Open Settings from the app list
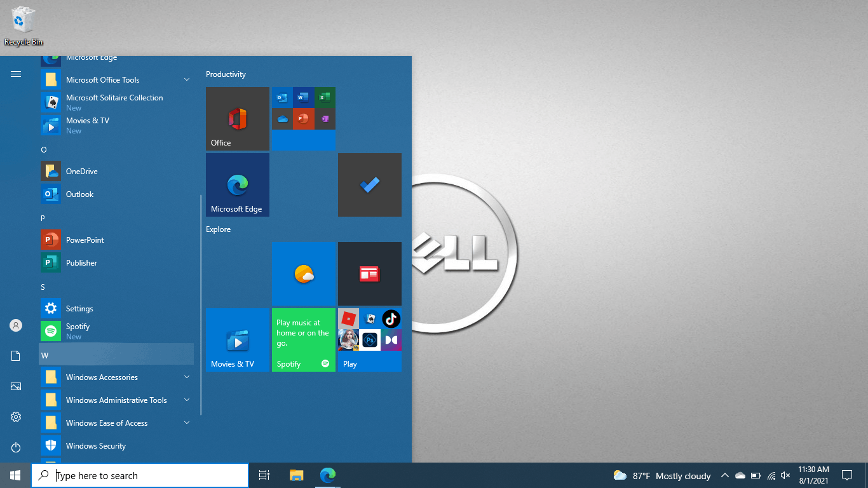Image resolution: width=868 pixels, height=488 pixels. click(x=116, y=309)
